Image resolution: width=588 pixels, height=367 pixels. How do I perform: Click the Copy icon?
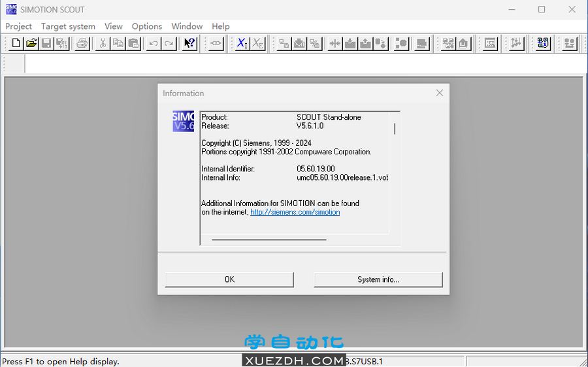[118, 43]
